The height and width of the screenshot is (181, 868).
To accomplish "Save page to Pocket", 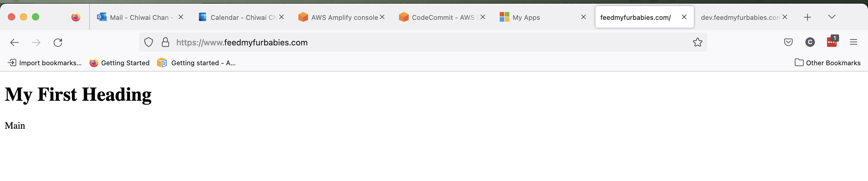I will (788, 42).
